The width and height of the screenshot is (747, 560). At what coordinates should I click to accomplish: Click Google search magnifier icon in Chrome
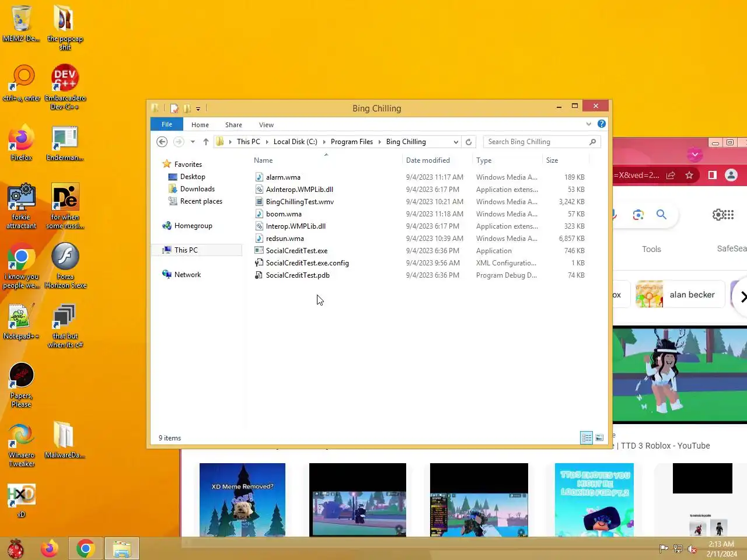(661, 215)
